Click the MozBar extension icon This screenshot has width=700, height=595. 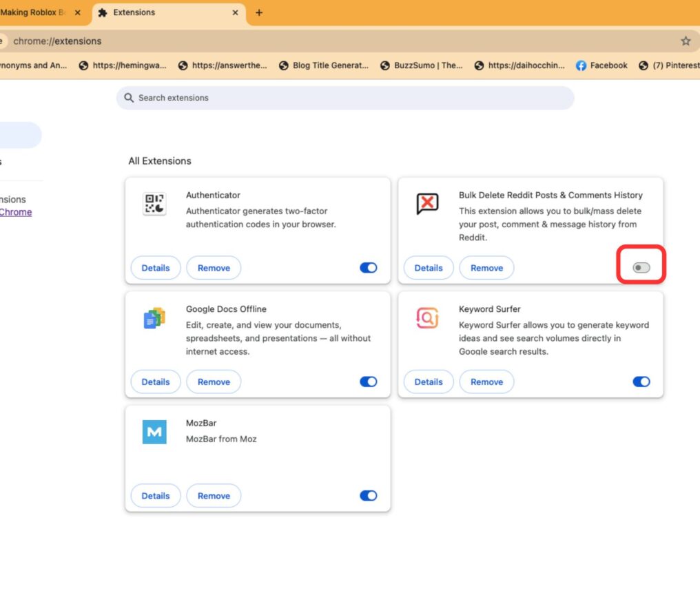pyautogui.click(x=153, y=432)
